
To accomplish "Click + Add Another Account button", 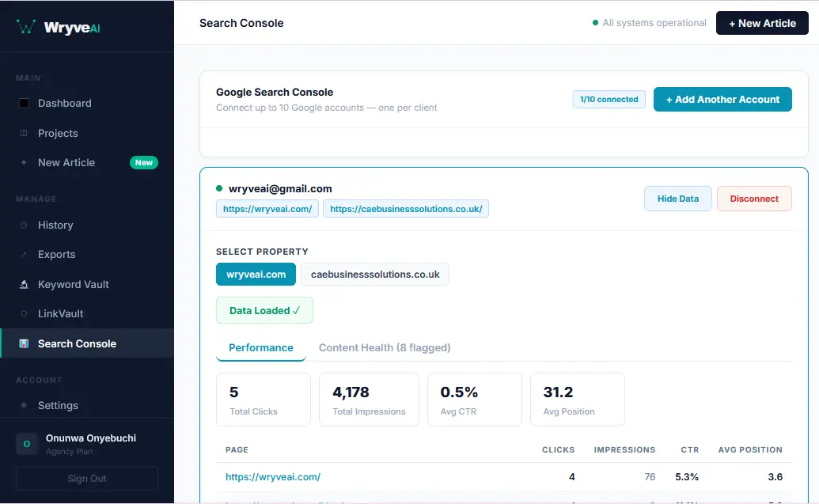I will (x=722, y=99).
